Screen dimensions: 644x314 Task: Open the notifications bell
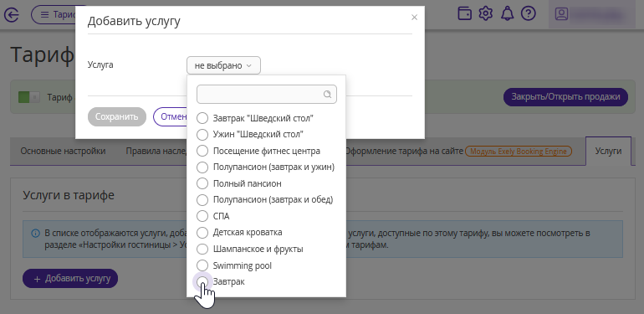pos(507,14)
